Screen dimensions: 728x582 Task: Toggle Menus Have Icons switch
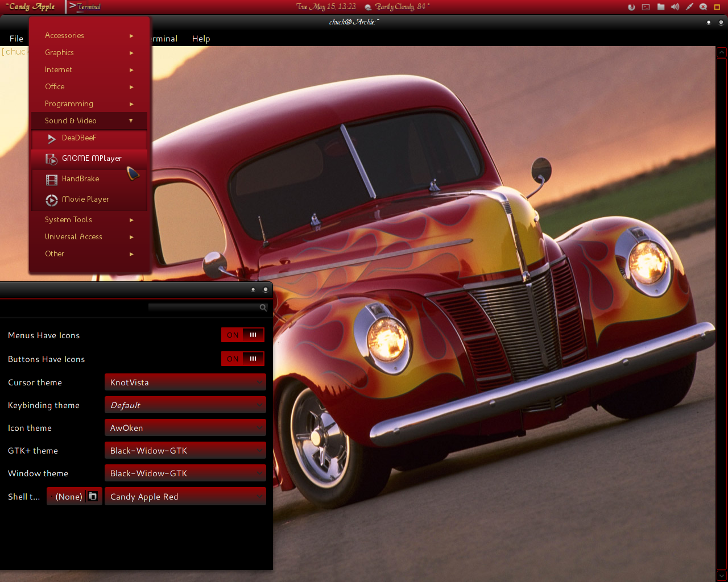[243, 335]
